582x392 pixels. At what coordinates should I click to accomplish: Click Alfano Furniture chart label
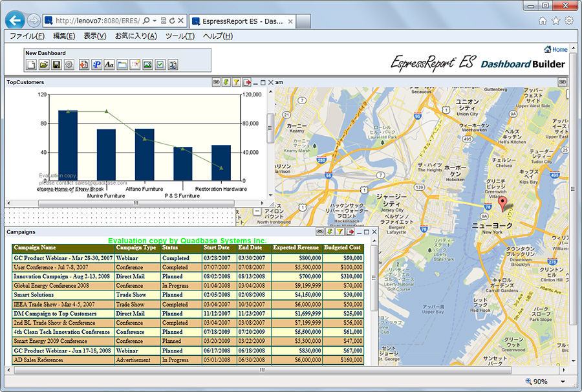point(144,189)
